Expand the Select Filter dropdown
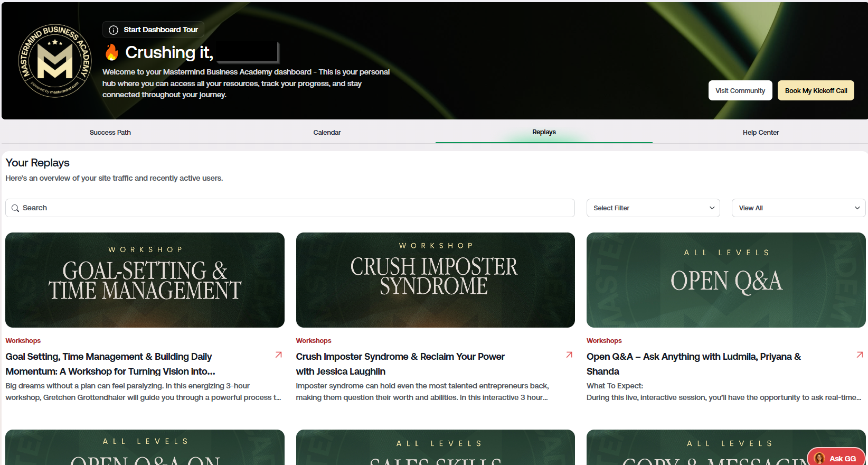This screenshot has height=465, width=868. click(x=653, y=208)
